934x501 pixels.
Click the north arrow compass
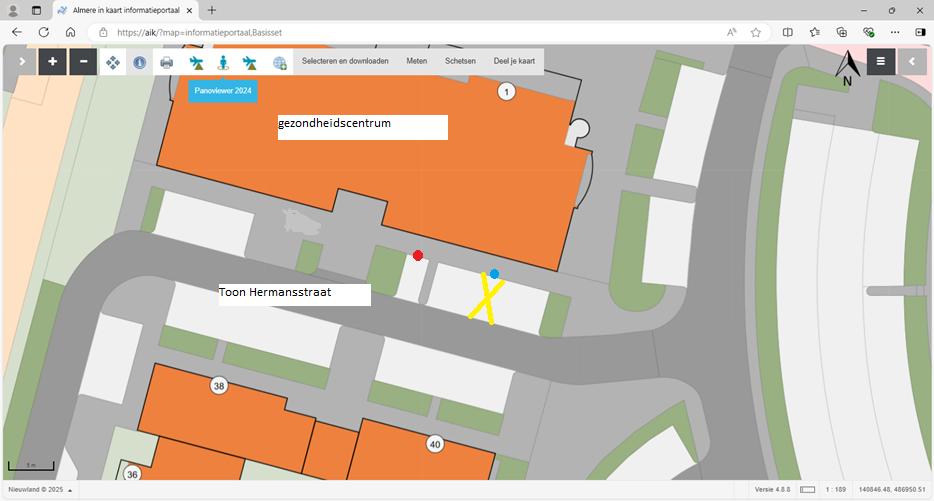847,67
